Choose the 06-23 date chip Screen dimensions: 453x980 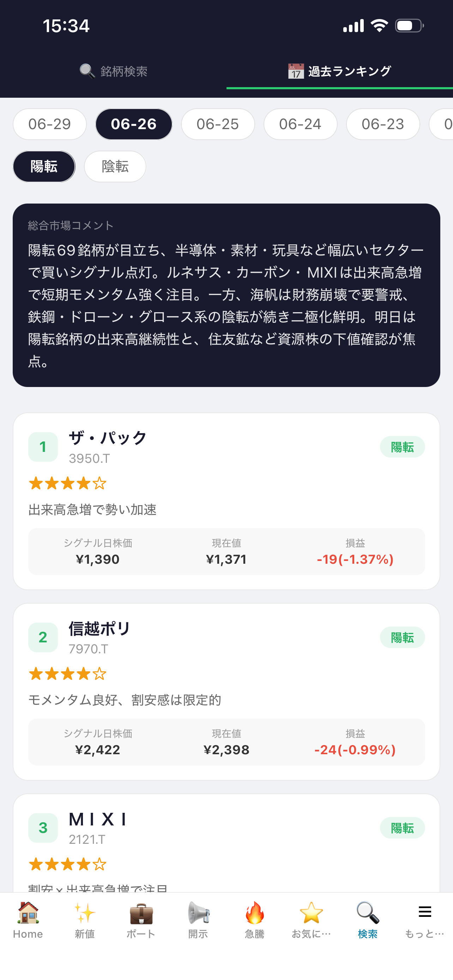click(x=383, y=124)
